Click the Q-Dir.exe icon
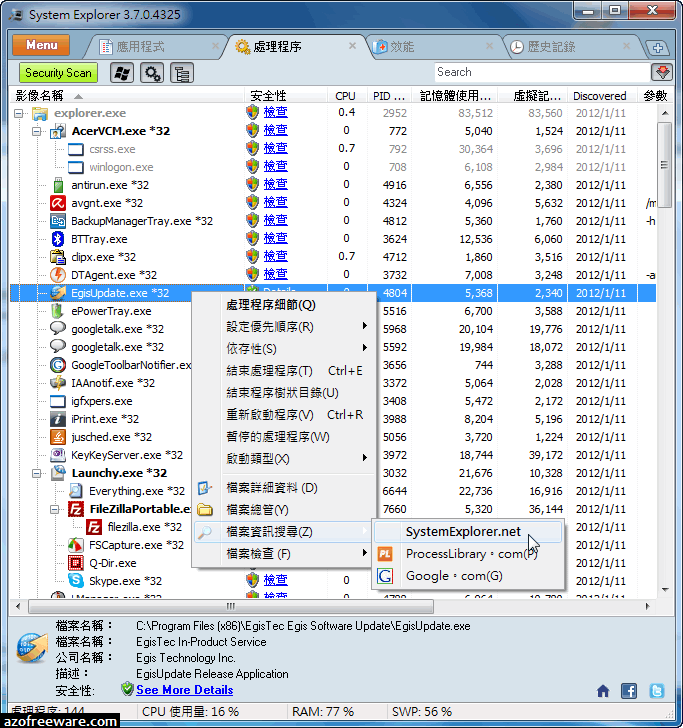 click(76, 563)
